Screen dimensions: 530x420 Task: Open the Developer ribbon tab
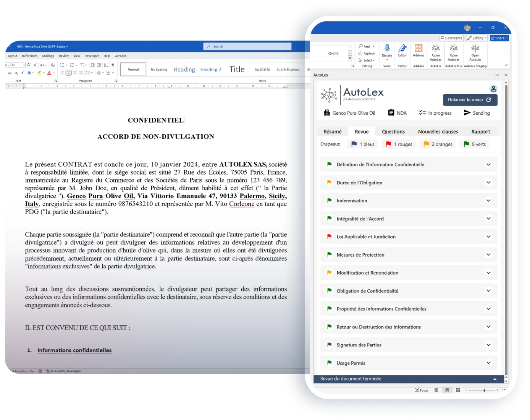point(92,56)
